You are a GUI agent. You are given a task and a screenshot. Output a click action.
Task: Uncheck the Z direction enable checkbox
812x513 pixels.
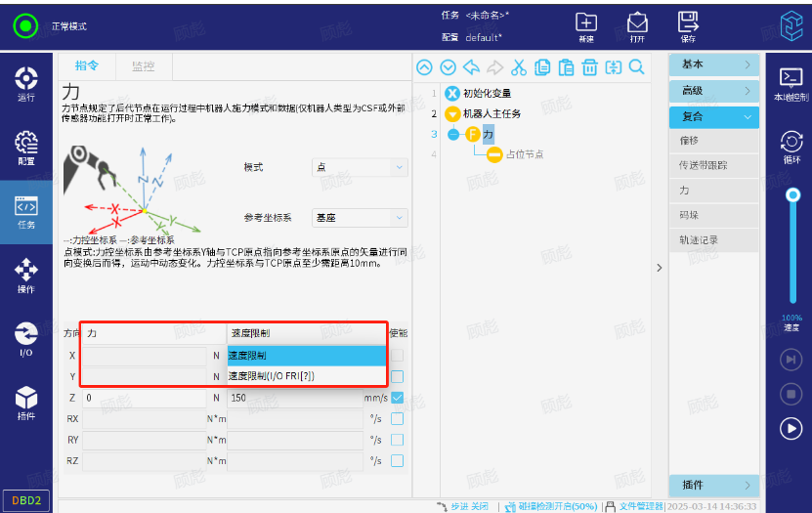pyautogui.click(x=398, y=398)
